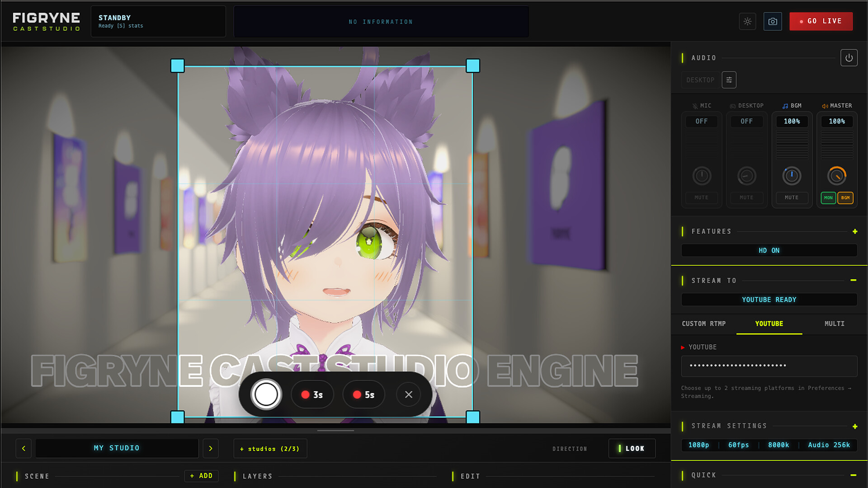Select top-right crop handle
Screen dimensions: 868x488
[x=473, y=66]
